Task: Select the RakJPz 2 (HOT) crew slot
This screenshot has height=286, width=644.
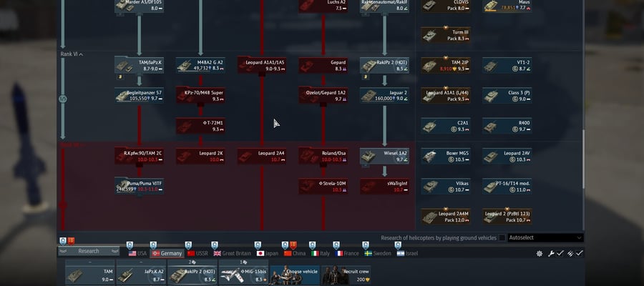Action: point(192,275)
